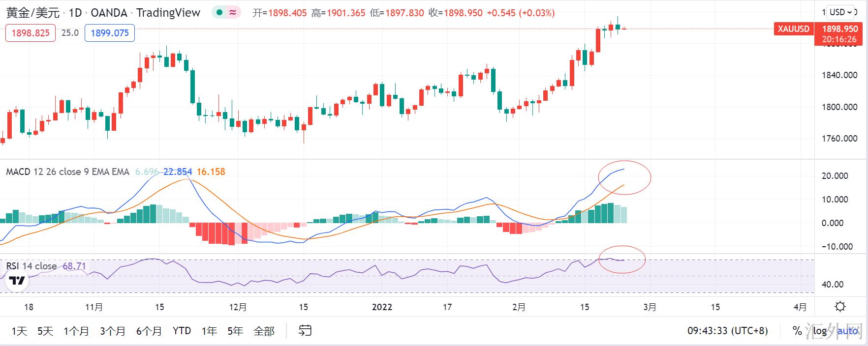Open timezone menu at 09:43:33 (UTC+8)
This screenshot has height=346, width=868.
[x=727, y=331]
